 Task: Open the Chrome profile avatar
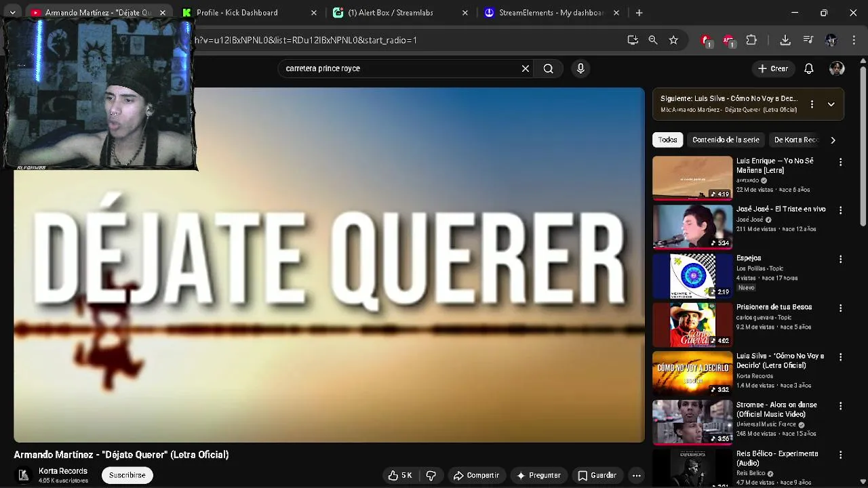click(x=831, y=40)
